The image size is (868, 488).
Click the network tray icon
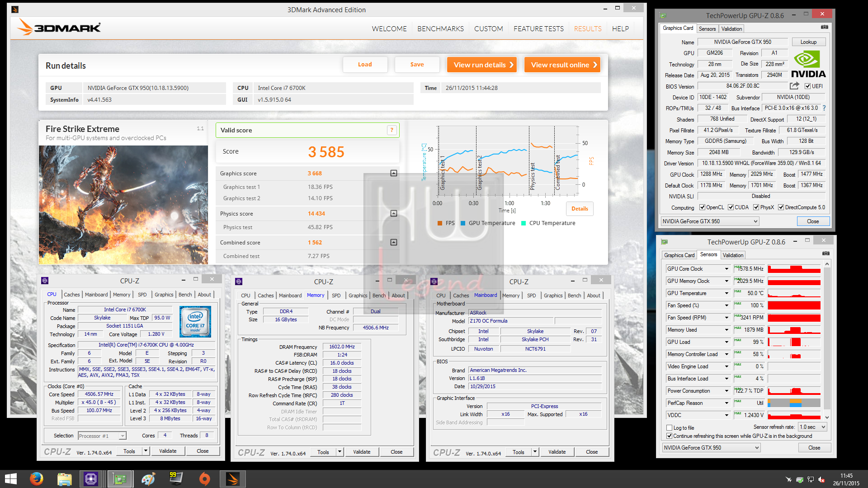[x=811, y=479]
